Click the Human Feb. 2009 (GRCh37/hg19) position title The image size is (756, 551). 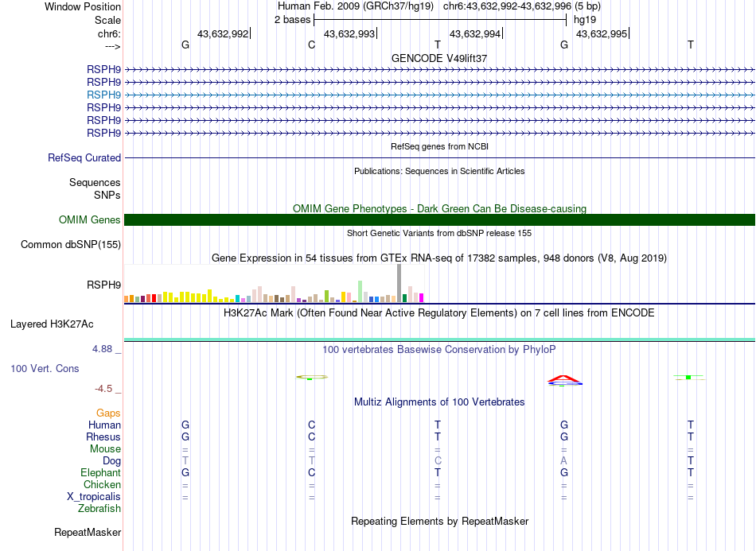coord(356,6)
